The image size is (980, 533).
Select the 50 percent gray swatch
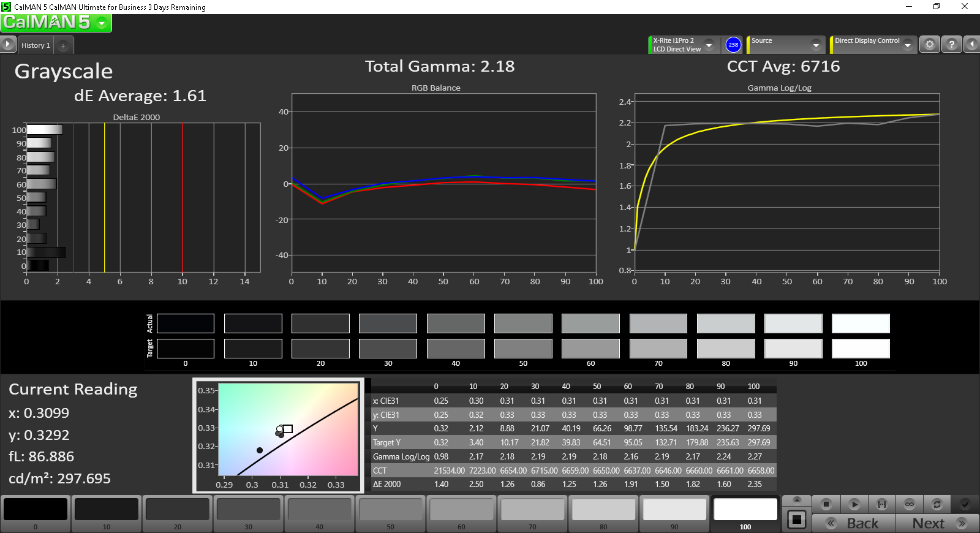[x=390, y=510]
